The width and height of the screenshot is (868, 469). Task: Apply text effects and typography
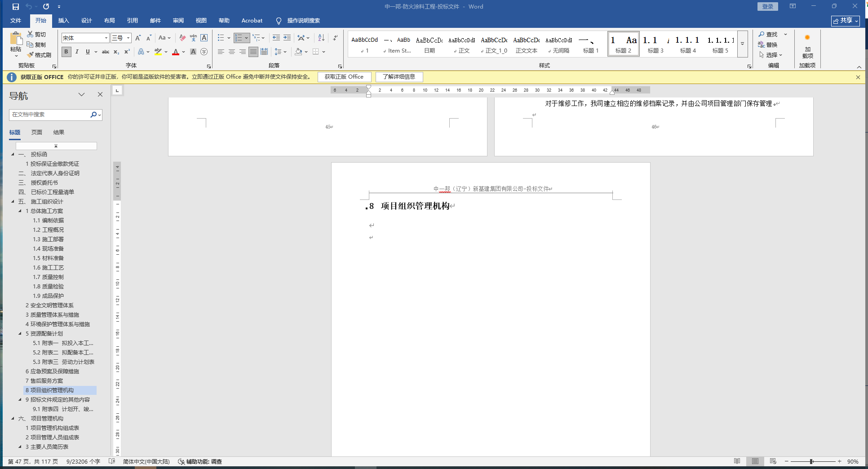141,52
